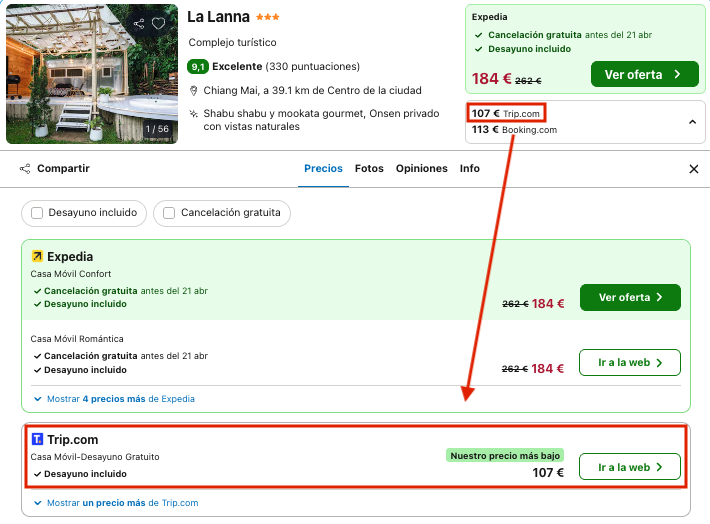Click the Expedia logo icon
This screenshot has width=710, height=524.
[37, 257]
